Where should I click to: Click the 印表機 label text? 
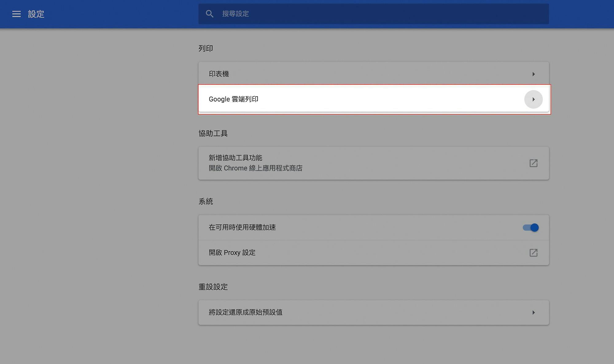pyautogui.click(x=219, y=74)
